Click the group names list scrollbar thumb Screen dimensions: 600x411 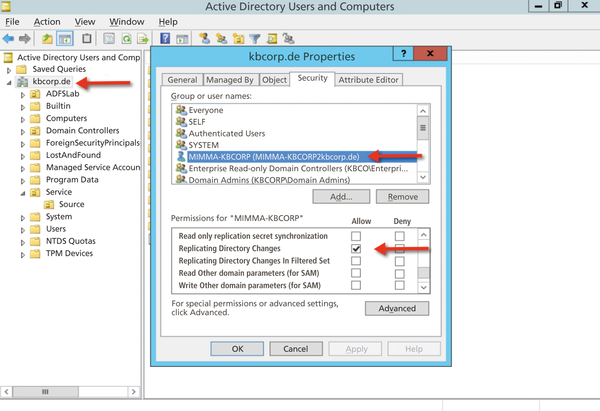click(x=423, y=128)
